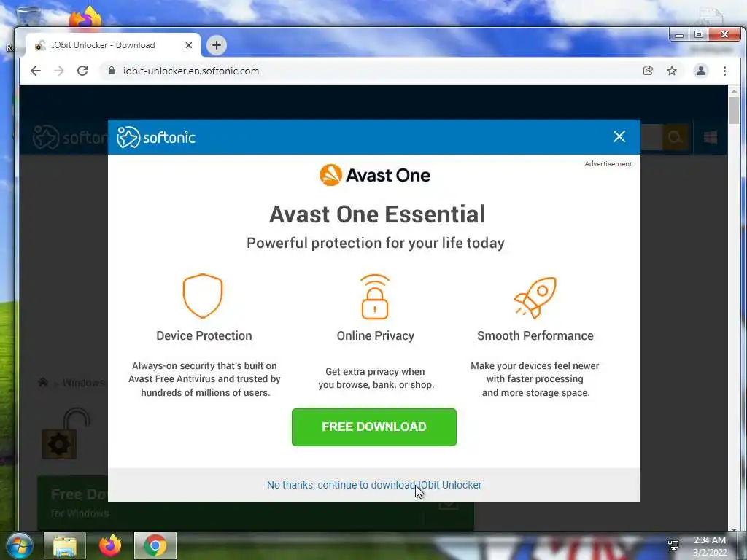View site info via the padlock icon

[112, 71]
